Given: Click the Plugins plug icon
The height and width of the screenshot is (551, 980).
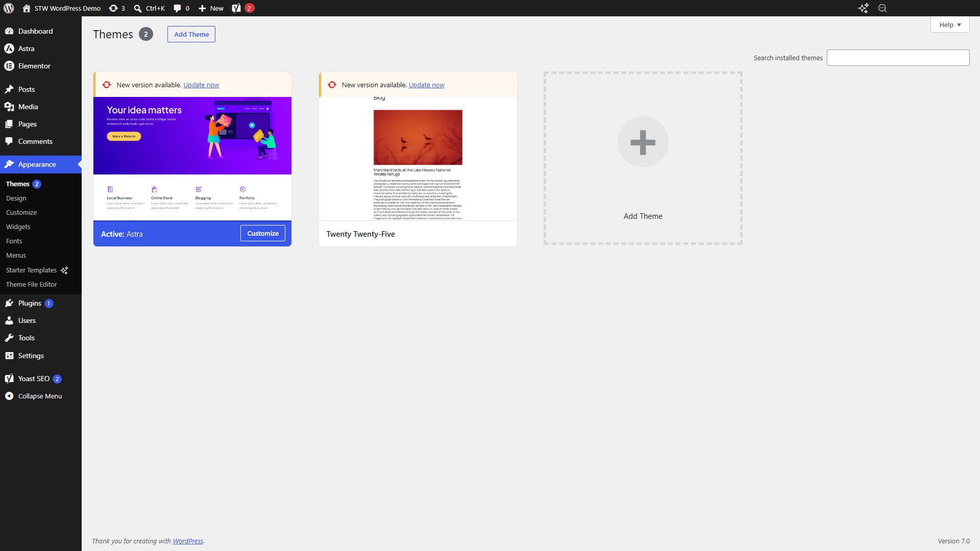Looking at the screenshot, I should (x=9, y=303).
